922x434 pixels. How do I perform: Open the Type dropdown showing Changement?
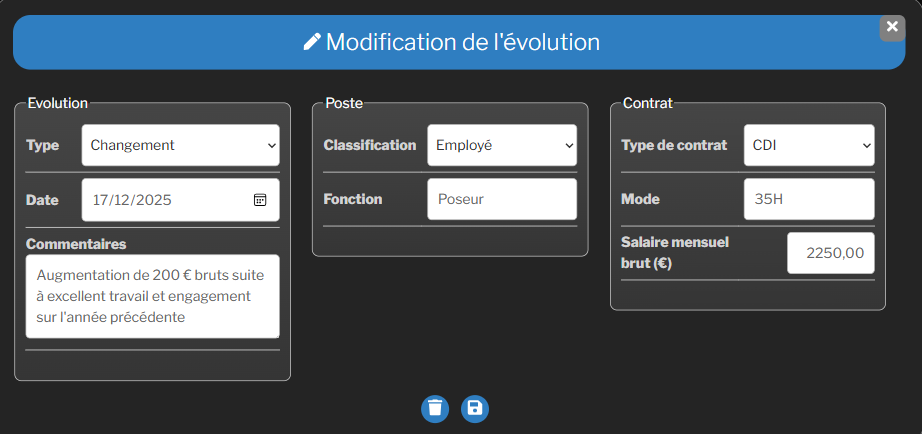180,145
